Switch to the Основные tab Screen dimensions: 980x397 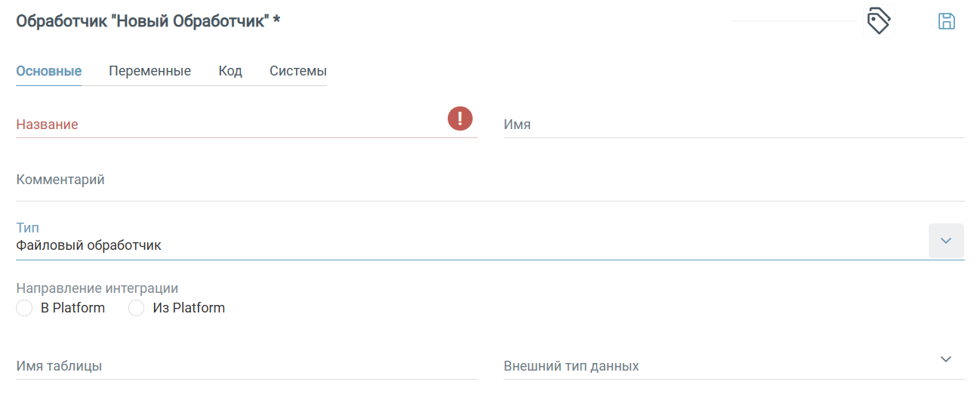[x=48, y=72]
